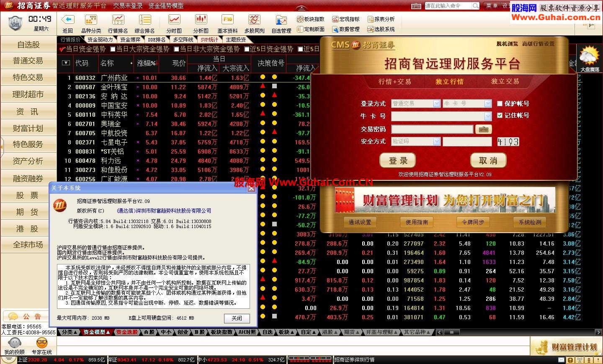The width and height of the screenshot is (603, 364).
Task: Click the 财富管理计划 banner button
Action: point(567,346)
